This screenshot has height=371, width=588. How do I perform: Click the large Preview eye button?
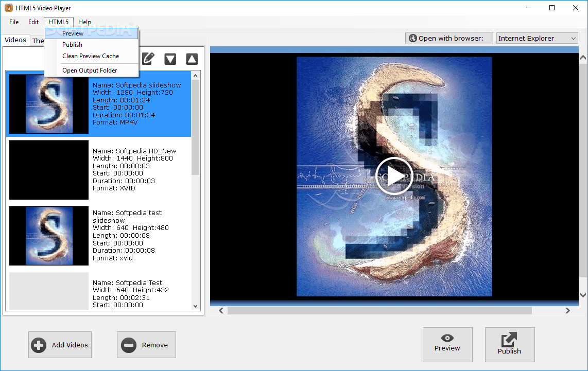447,345
